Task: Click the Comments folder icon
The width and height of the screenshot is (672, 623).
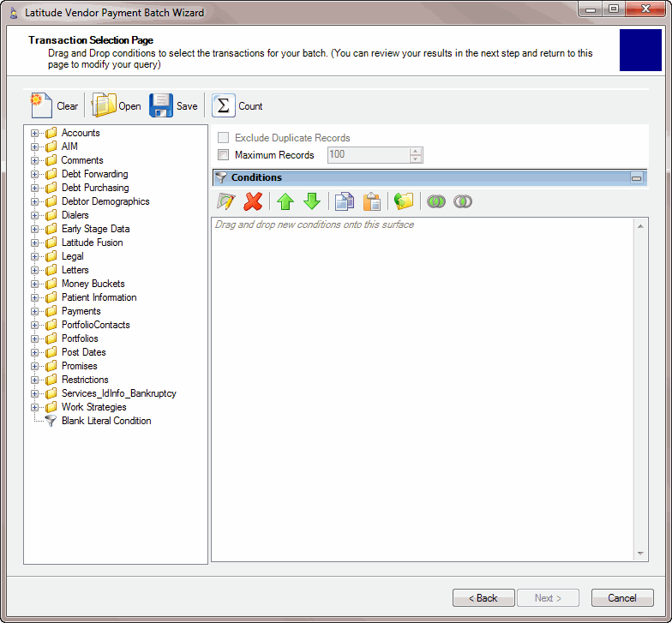Action: coord(51,160)
